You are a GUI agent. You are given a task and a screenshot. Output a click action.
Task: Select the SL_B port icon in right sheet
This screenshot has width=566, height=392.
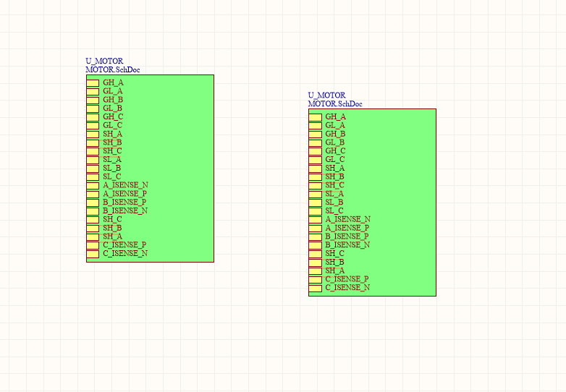315,203
